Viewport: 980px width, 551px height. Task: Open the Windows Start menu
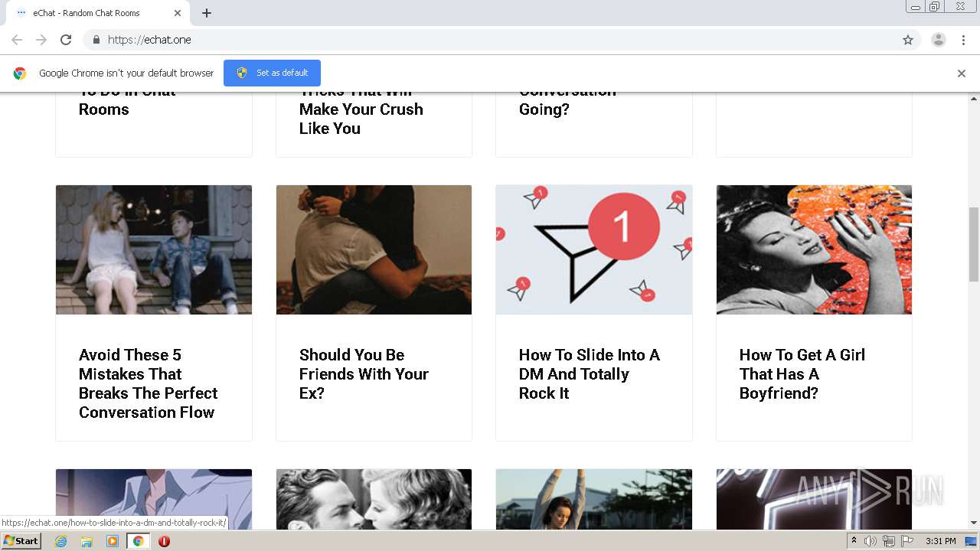(21, 541)
